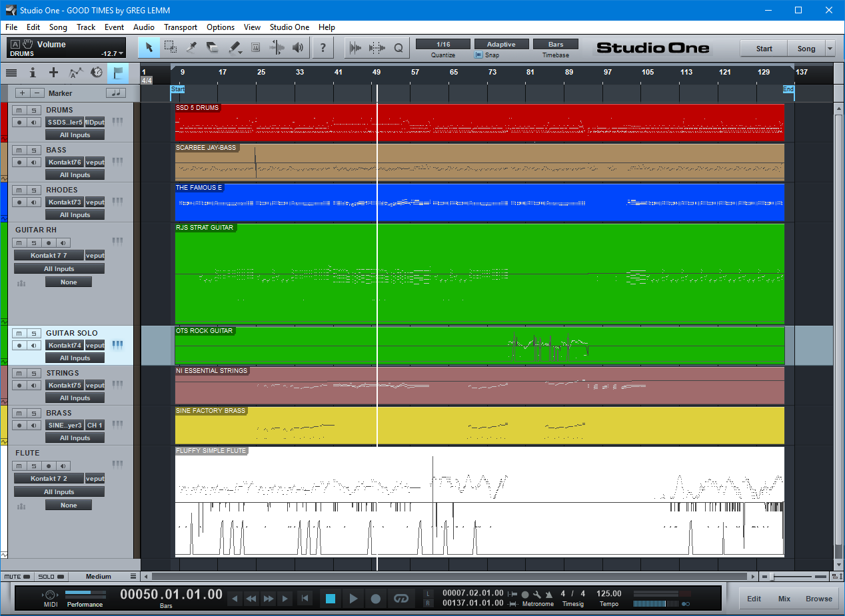The height and width of the screenshot is (616, 845).
Task: Click the Fast Forward transport button
Action: [268, 599]
